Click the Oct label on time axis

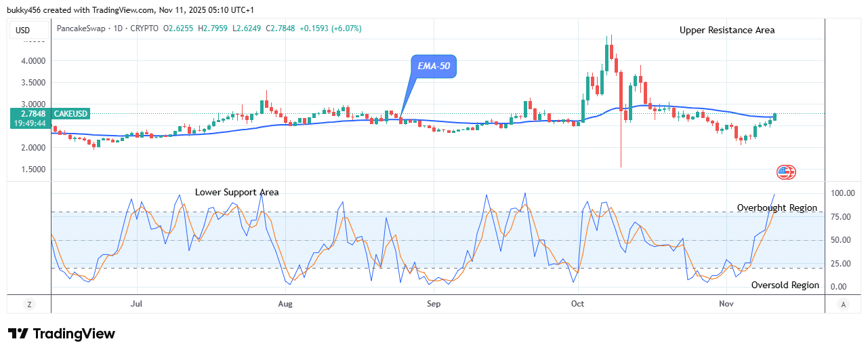(x=578, y=304)
